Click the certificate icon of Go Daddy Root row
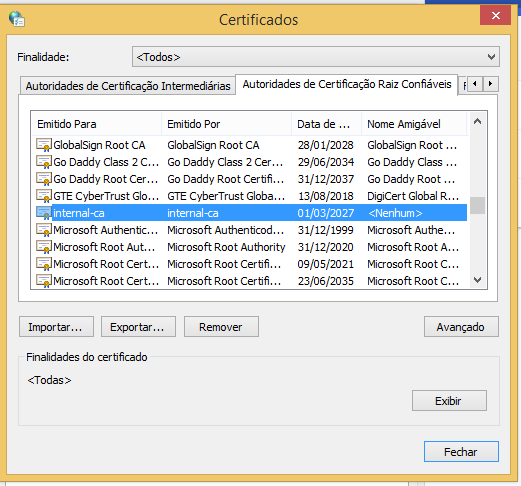 pyautogui.click(x=44, y=179)
